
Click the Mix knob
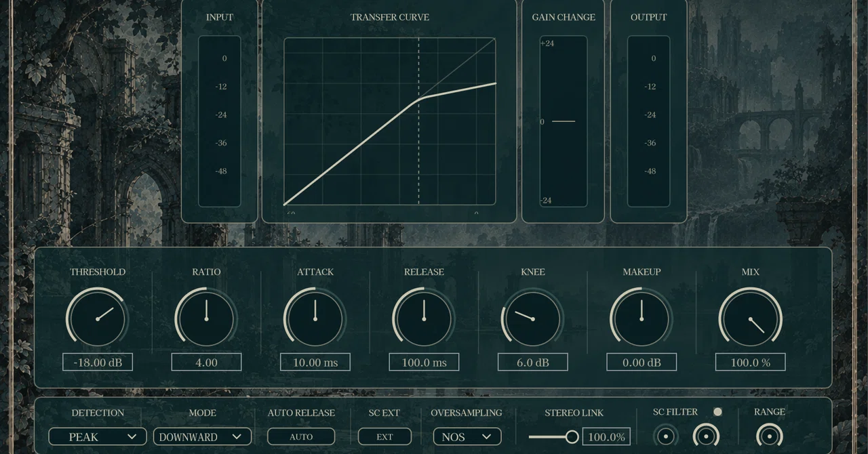[751, 318]
